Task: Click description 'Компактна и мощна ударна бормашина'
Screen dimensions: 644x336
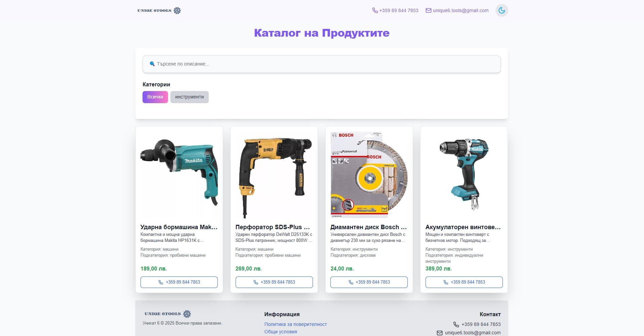Action: (172, 238)
